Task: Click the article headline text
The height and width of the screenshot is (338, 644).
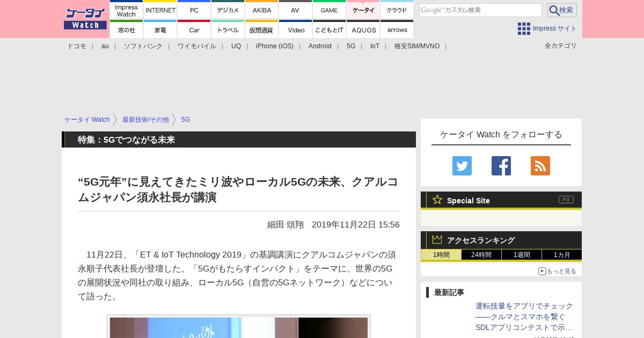Action: point(238,189)
